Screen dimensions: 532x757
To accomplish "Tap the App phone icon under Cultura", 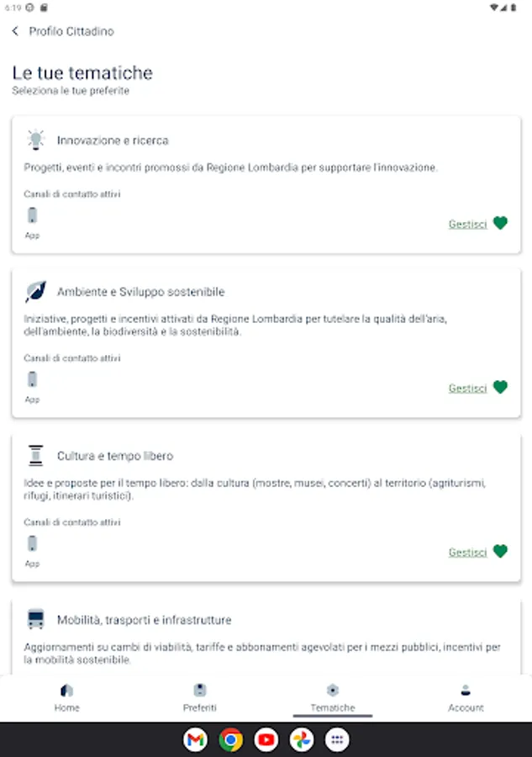I will (32, 544).
